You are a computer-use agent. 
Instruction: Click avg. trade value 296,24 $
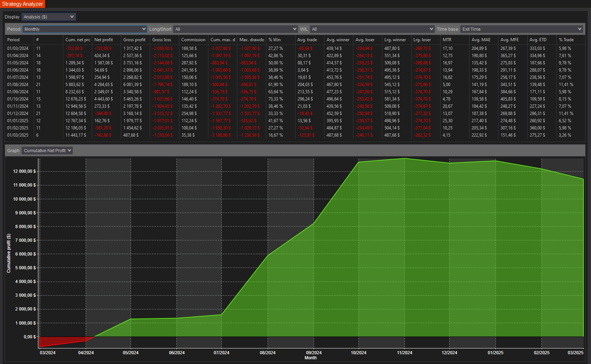(305, 99)
